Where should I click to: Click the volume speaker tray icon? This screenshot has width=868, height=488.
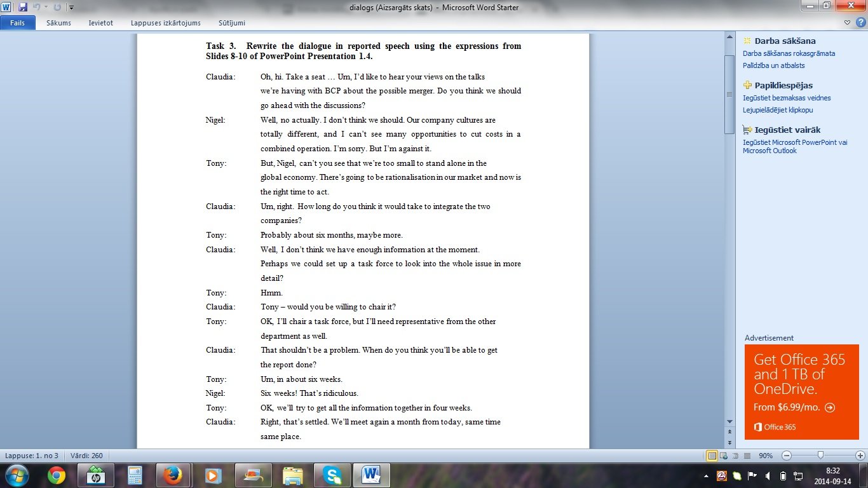(768, 475)
